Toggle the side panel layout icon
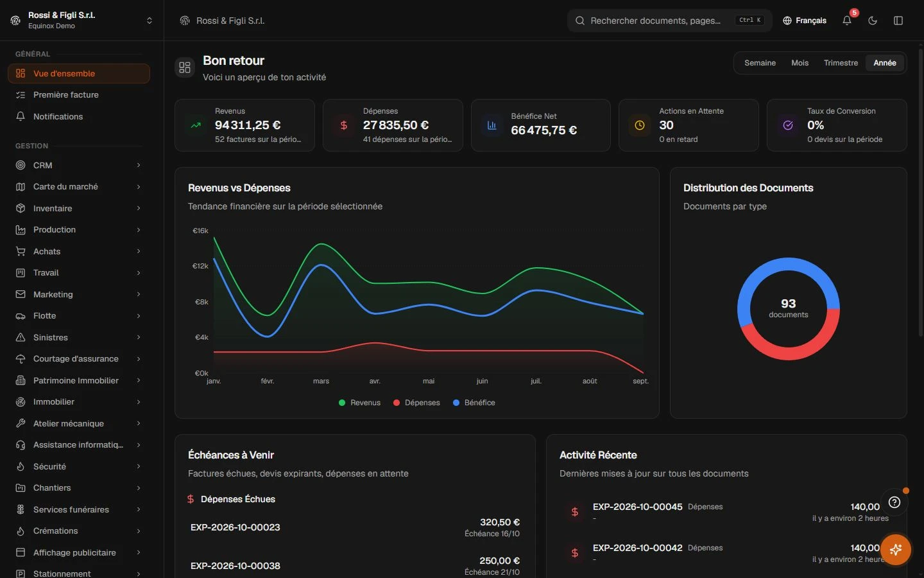The height and width of the screenshot is (578, 924). point(898,21)
